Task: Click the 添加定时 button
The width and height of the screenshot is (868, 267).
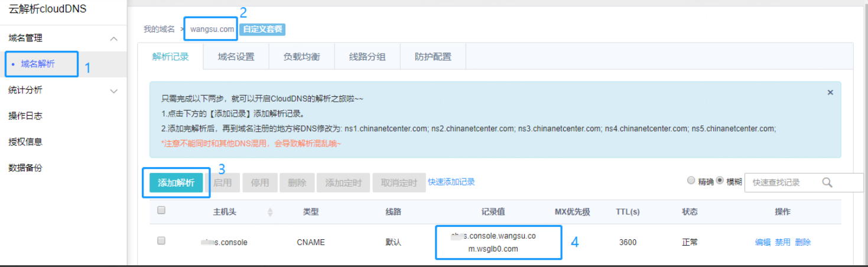Action: click(x=343, y=183)
